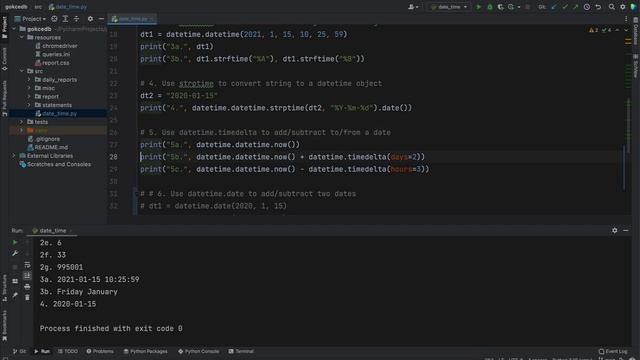Screen dimensions: 640x360
Task: Select the date_time.py editor tab
Action: 132,19
